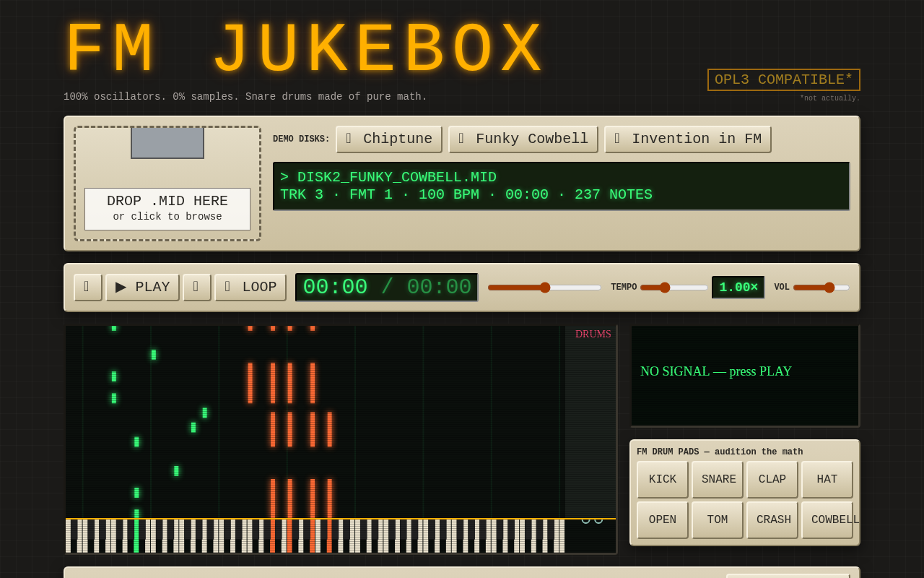Hit the OPEN hi-hat pad
The height and width of the screenshot is (578, 924).
tap(663, 520)
